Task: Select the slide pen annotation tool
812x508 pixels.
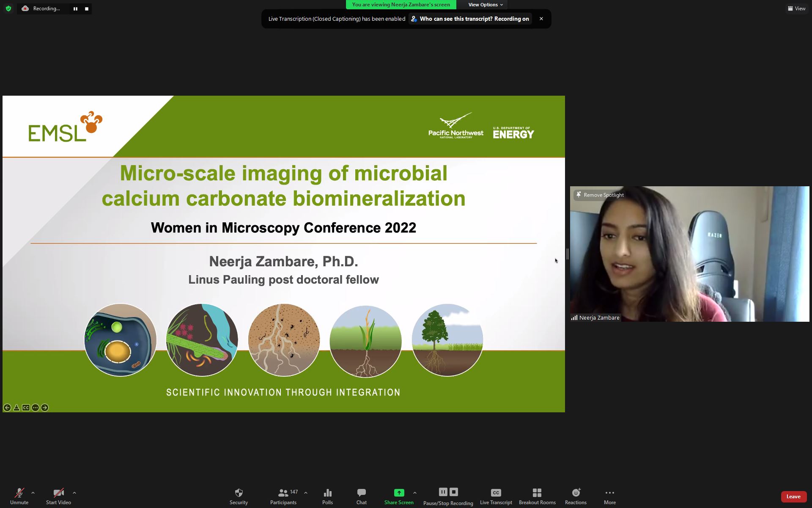Action: (16, 408)
